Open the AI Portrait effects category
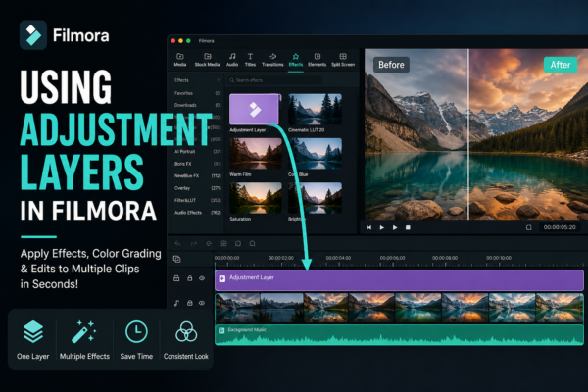Image resolution: width=588 pixels, height=392 pixels. coord(197,152)
